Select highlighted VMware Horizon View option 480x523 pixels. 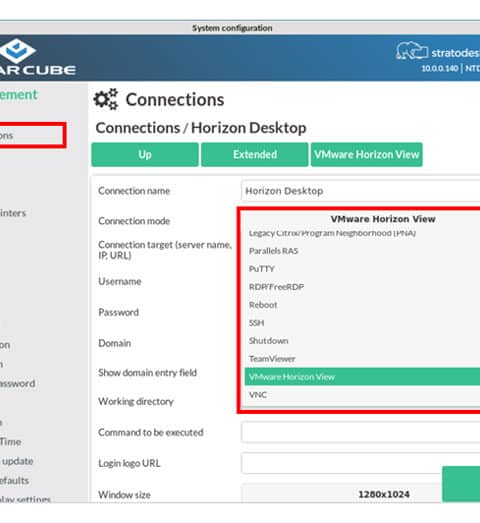click(362, 377)
